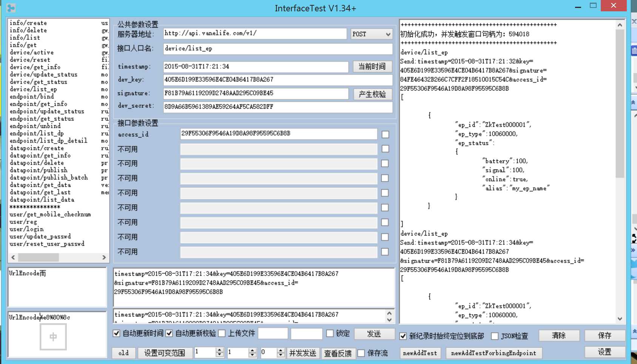The height and width of the screenshot is (364, 637).
Task: Click the 清除 clear button
Action: coord(559,335)
